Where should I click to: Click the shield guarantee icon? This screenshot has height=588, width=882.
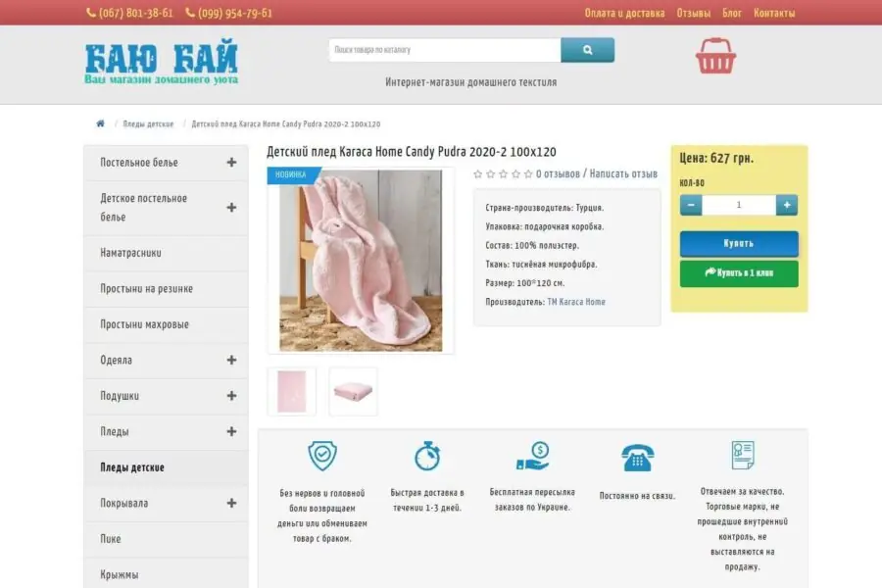tap(321, 456)
